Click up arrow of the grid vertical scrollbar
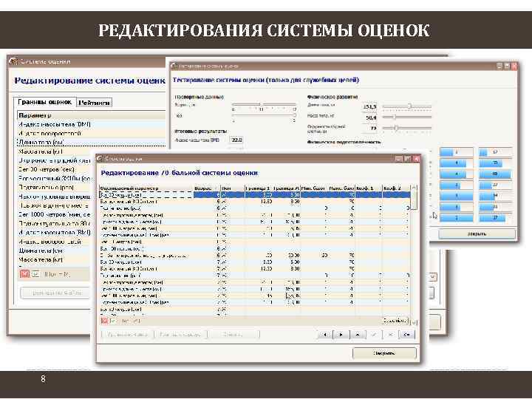The height and width of the screenshot is (399, 532). pyautogui.click(x=414, y=188)
